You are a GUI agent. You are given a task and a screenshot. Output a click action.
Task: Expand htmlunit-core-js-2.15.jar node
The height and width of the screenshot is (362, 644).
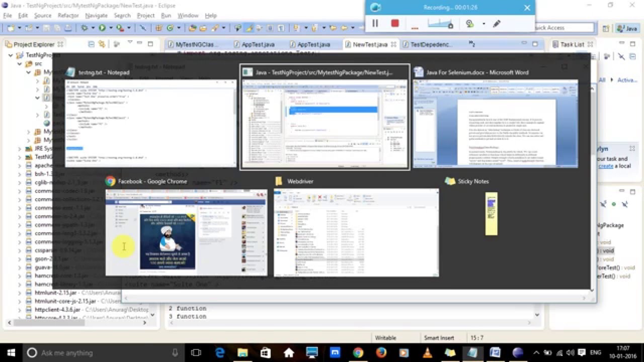[x=21, y=301]
